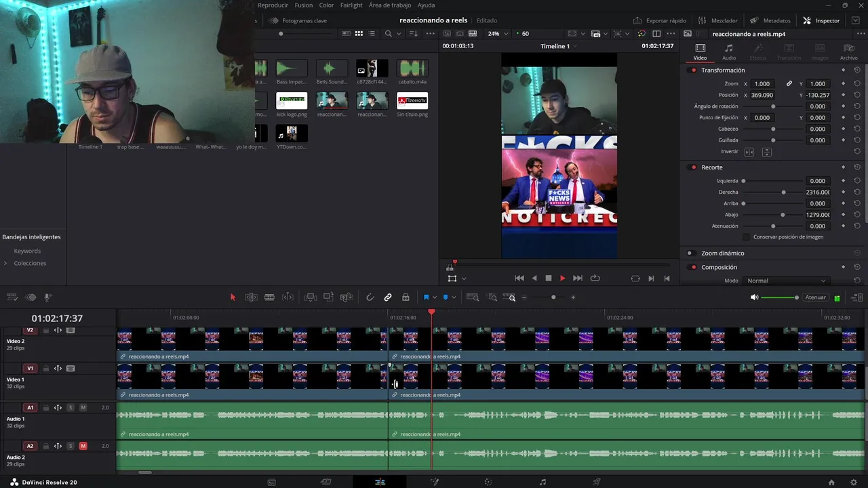
Task: Open the Timeline View Options icon
Action: point(12,297)
